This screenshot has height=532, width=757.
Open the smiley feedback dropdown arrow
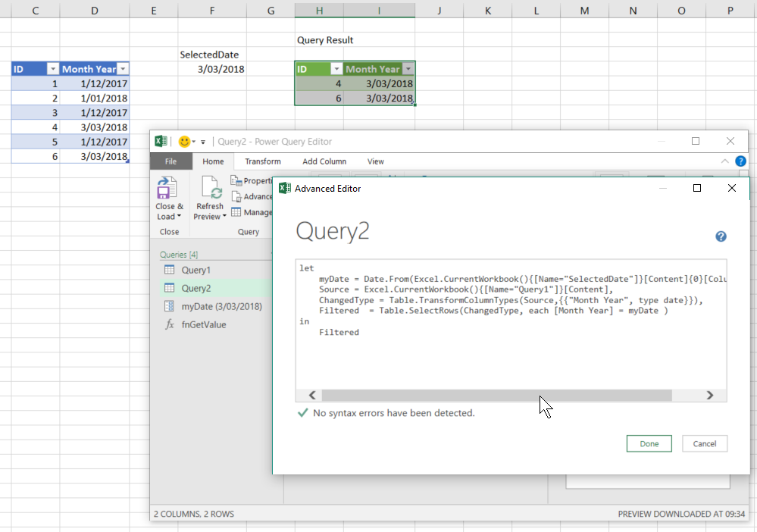pos(193,142)
